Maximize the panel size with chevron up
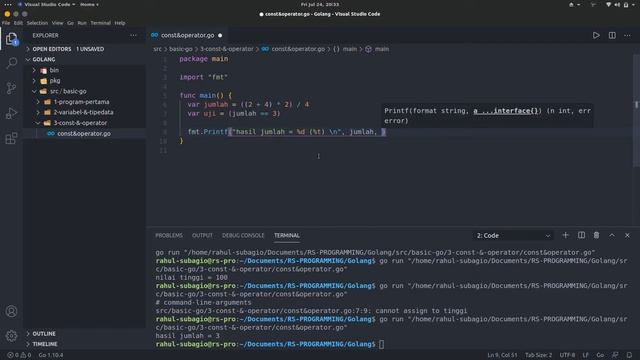 612,235
